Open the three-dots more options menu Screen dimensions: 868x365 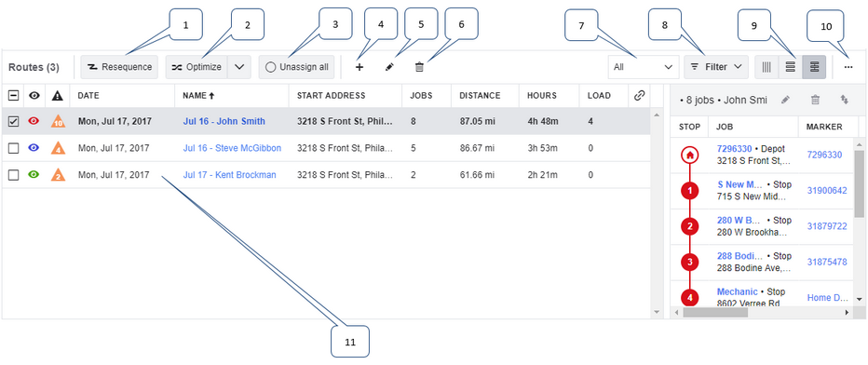click(x=848, y=67)
